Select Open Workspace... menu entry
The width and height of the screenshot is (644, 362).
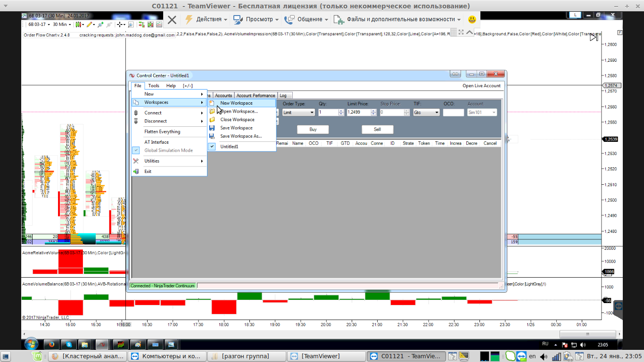point(242,111)
